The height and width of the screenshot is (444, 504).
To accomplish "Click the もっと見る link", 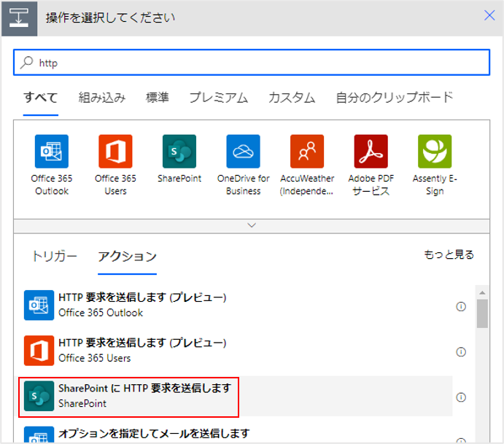I will click(x=449, y=254).
